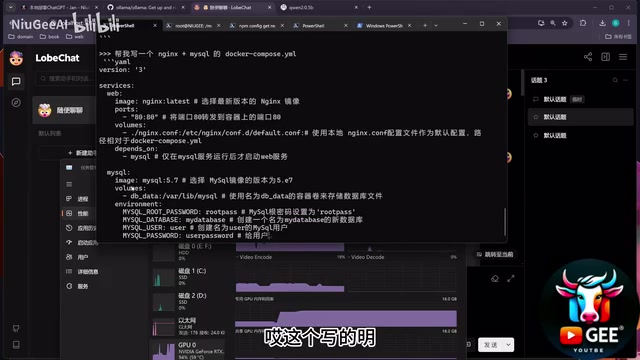Select 磁盘 0 (E: F:) in Task Manager list
The width and height of the screenshot is (640, 360).
[188, 252]
